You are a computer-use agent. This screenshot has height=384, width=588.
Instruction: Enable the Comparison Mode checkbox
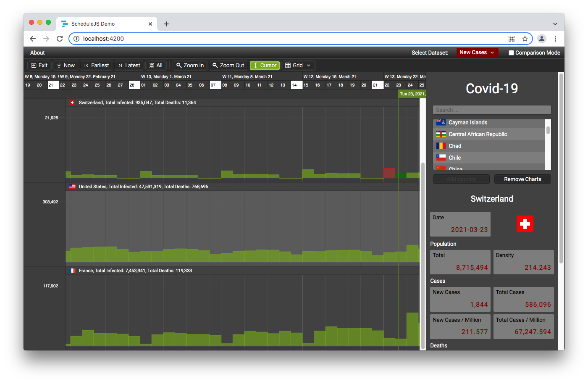pyautogui.click(x=511, y=53)
